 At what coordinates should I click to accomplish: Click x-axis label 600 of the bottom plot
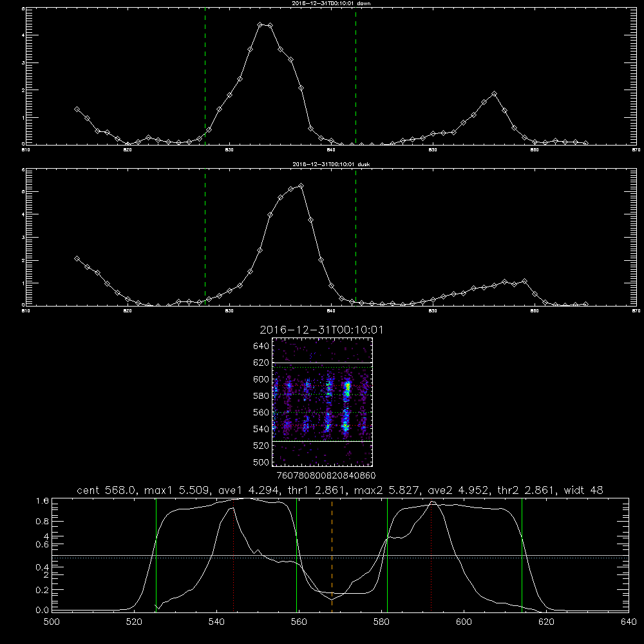464,622
